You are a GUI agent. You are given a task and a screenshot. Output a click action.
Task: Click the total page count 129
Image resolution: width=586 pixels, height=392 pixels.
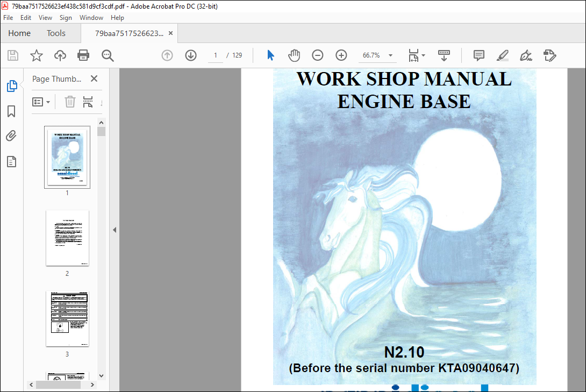click(x=237, y=55)
